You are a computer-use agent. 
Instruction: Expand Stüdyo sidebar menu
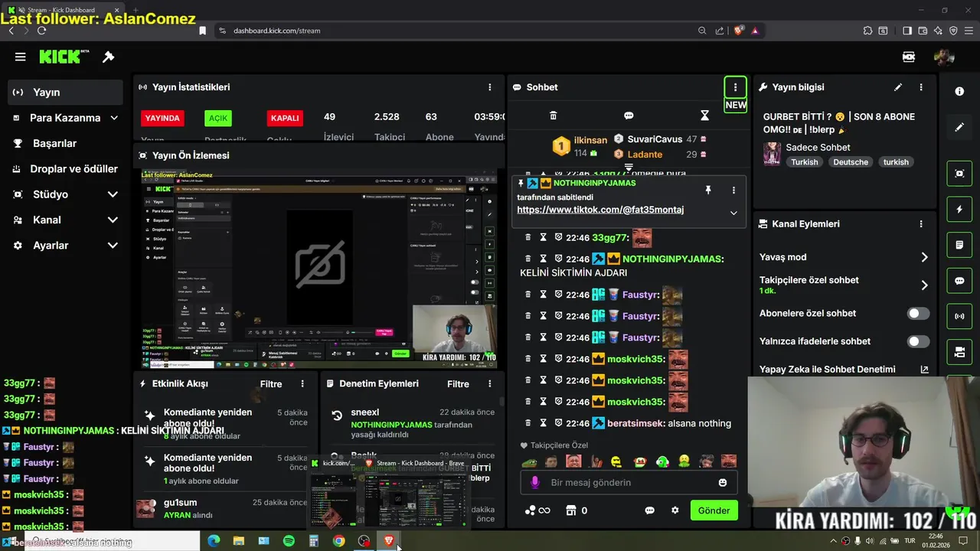pyautogui.click(x=113, y=194)
